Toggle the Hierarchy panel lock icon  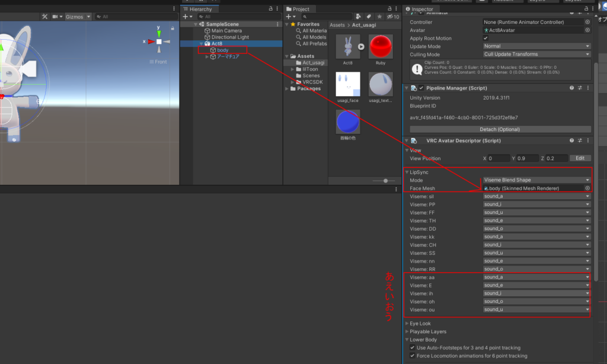coord(270,8)
